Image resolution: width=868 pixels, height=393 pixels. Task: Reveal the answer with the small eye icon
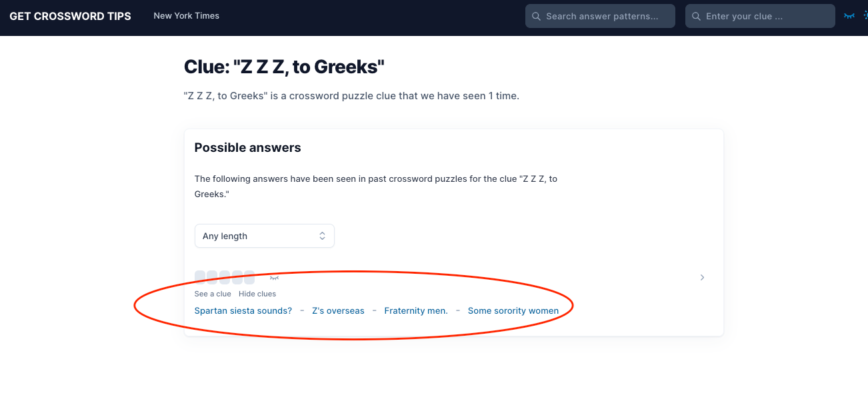pyautogui.click(x=274, y=278)
